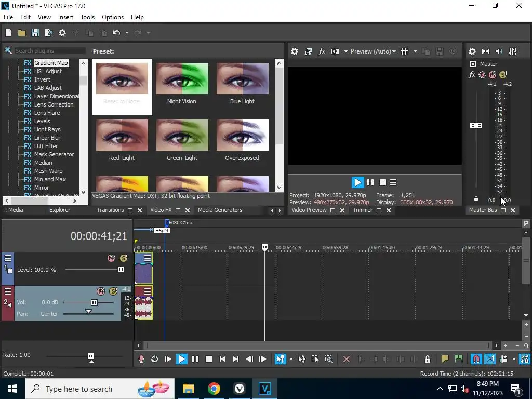The height and width of the screenshot is (399, 532).
Task: Adjust video track Level slider handle
Action: [121, 270]
